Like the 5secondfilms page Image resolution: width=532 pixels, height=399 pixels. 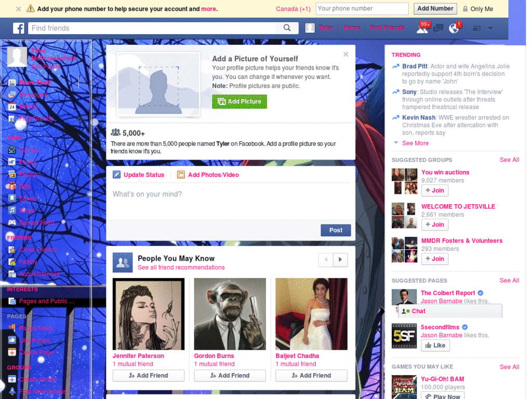point(435,345)
